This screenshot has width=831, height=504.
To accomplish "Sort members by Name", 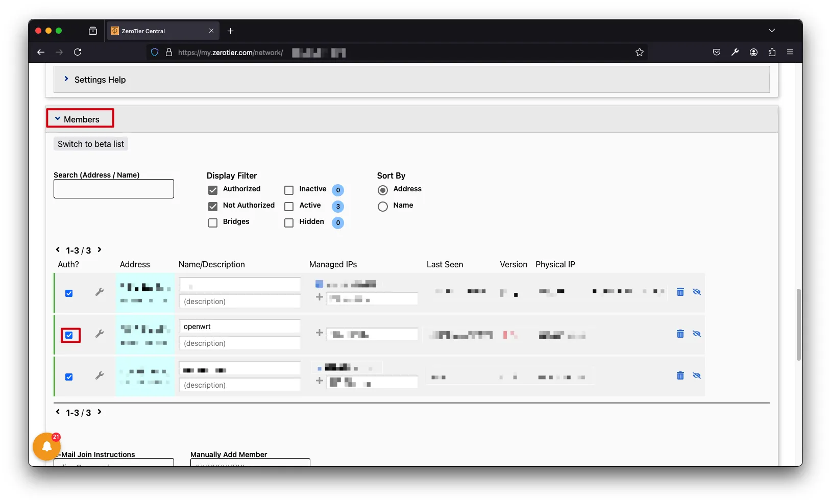I will (x=383, y=207).
